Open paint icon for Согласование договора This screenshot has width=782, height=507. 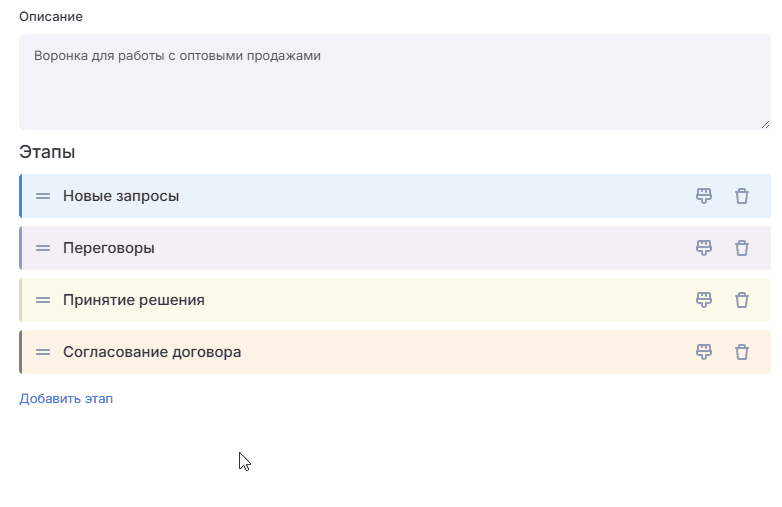(x=704, y=352)
